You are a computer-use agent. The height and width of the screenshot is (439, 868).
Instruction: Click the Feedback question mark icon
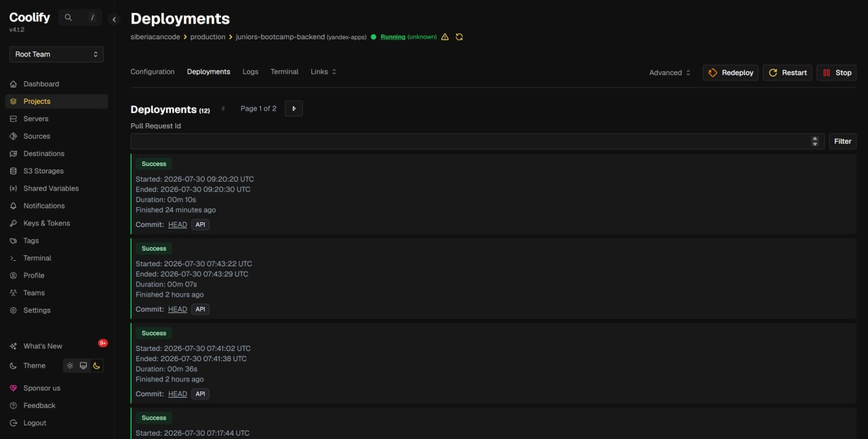[14, 406]
